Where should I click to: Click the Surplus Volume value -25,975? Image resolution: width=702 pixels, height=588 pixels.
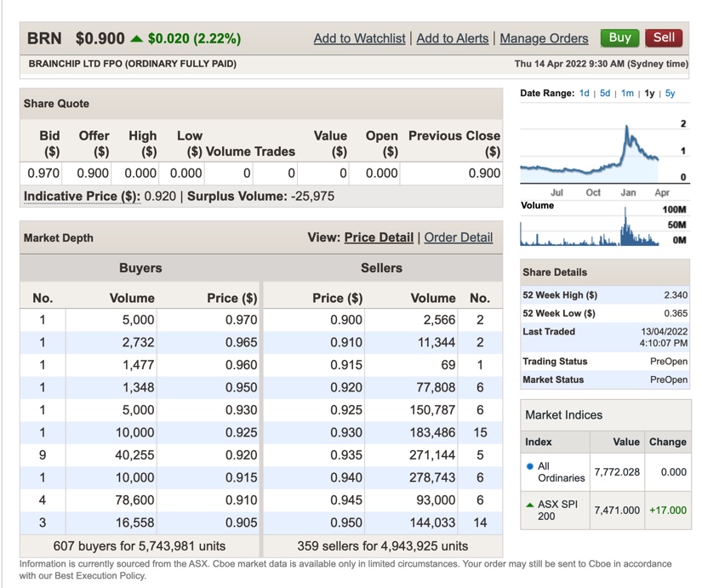click(312, 197)
